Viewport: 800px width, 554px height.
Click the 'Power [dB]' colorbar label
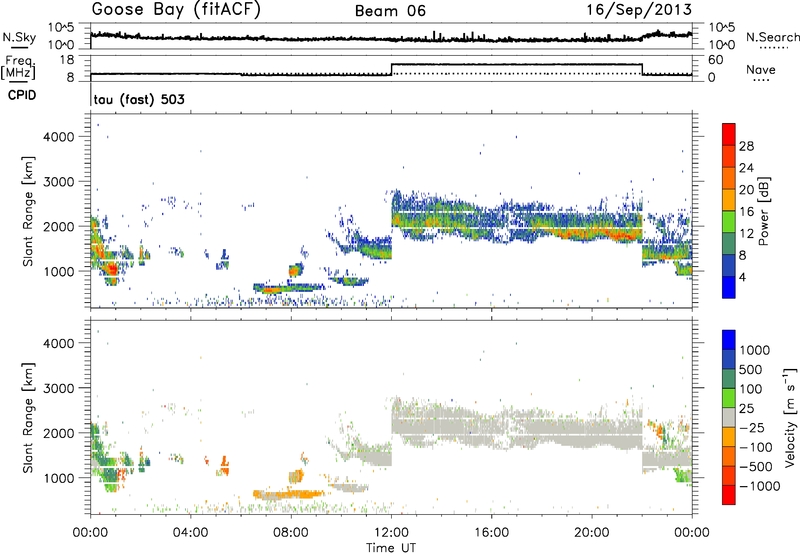tap(764, 211)
